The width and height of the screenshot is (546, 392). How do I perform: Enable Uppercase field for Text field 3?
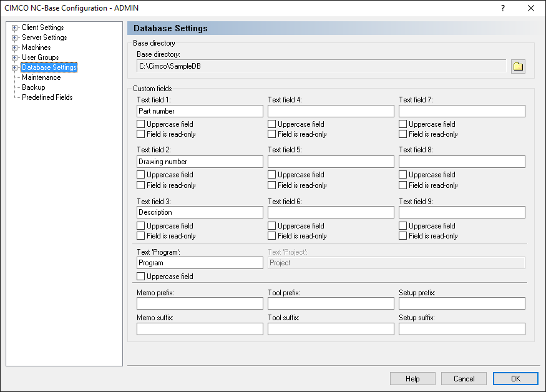pyautogui.click(x=140, y=226)
